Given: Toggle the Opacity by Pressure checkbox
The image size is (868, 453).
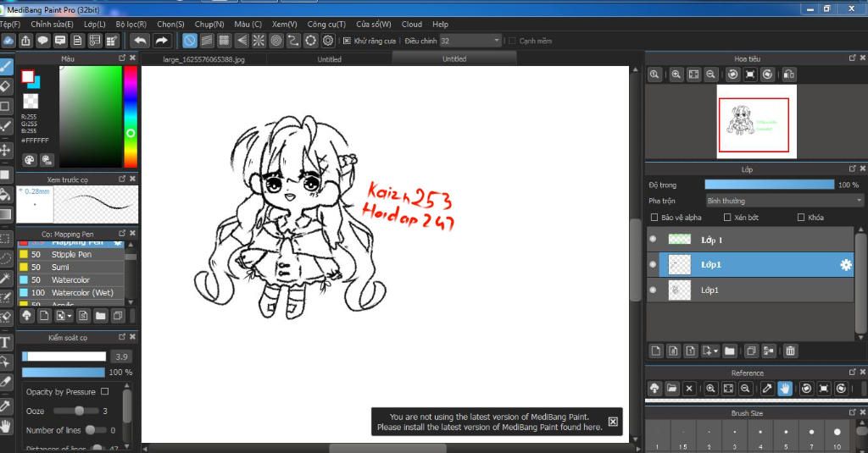Looking at the screenshot, I should [104, 391].
